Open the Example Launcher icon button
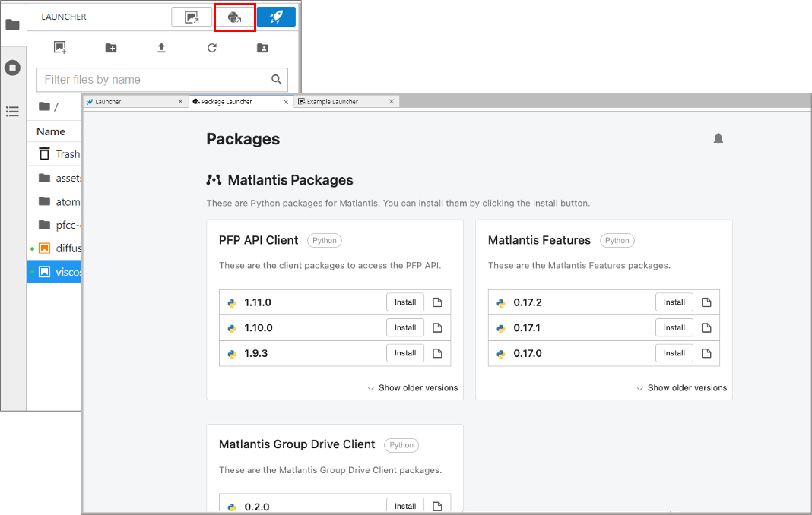812x515 pixels. [192, 17]
